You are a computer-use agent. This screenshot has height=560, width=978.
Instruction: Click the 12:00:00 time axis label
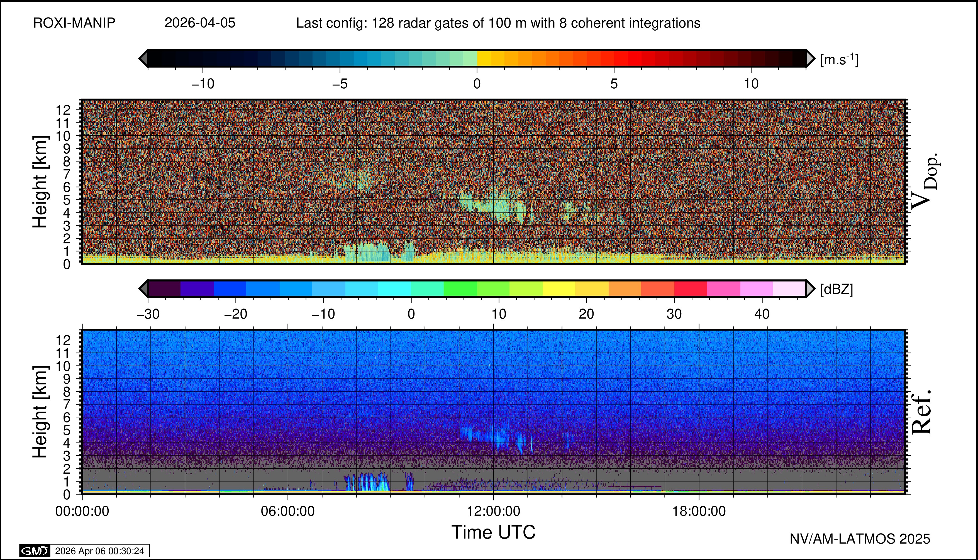pyautogui.click(x=493, y=511)
